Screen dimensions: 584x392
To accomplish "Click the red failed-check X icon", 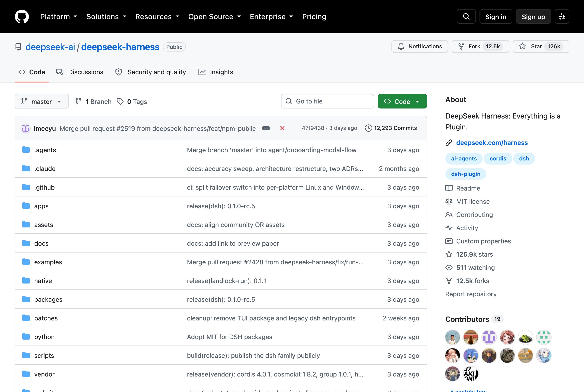I will (x=282, y=128).
